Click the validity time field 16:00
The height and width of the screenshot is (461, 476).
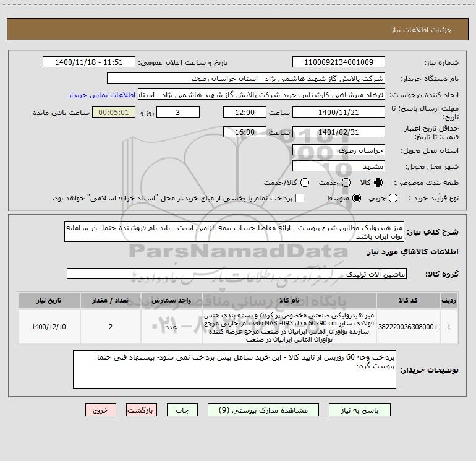click(x=245, y=132)
